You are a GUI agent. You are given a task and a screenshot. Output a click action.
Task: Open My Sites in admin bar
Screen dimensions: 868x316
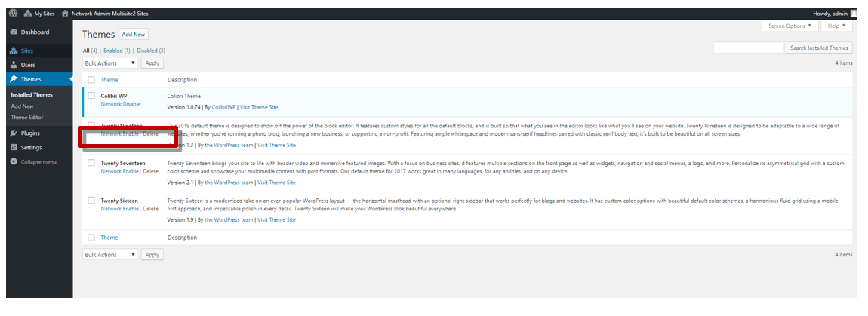coord(39,14)
